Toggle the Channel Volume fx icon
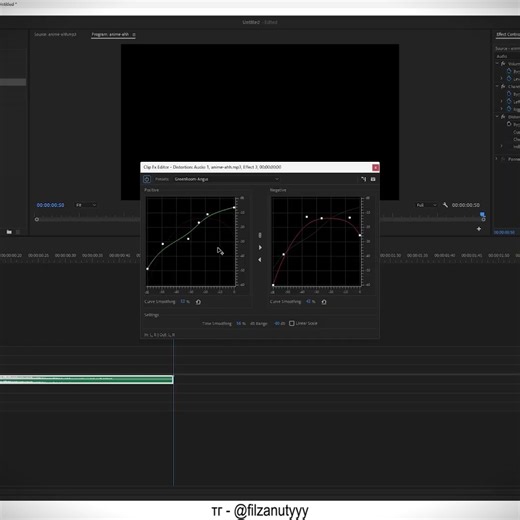 coord(503,86)
